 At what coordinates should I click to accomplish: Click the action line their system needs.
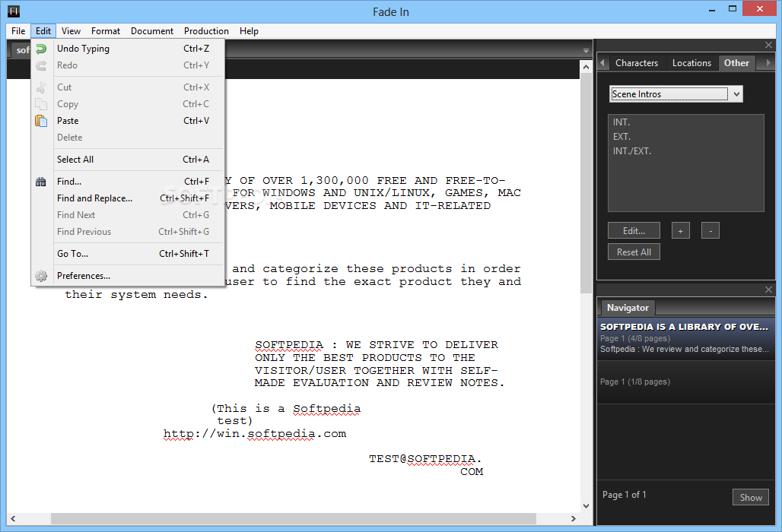pyautogui.click(x=136, y=294)
